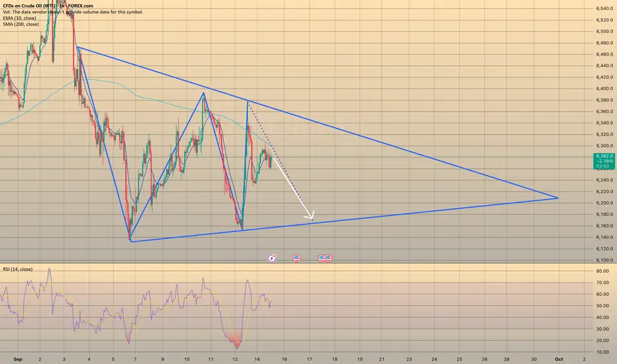The image size is (617, 364).
Task: Open the left US flag of the overlapping pair
Action: [x=322, y=258]
